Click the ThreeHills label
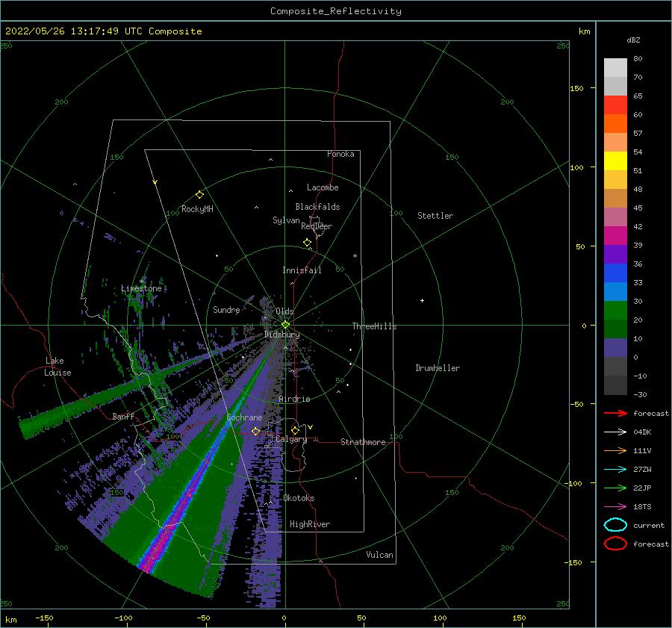Viewport: 672px width, 628px height. [375, 326]
